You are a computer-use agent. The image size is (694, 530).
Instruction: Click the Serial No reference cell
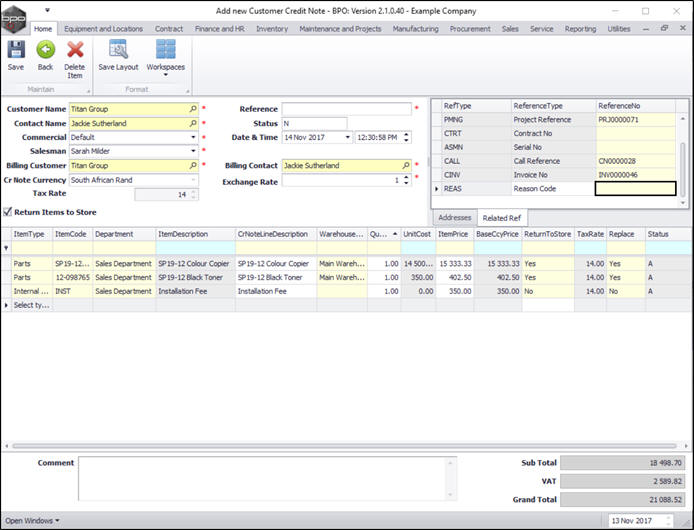click(x=635, y=147)
